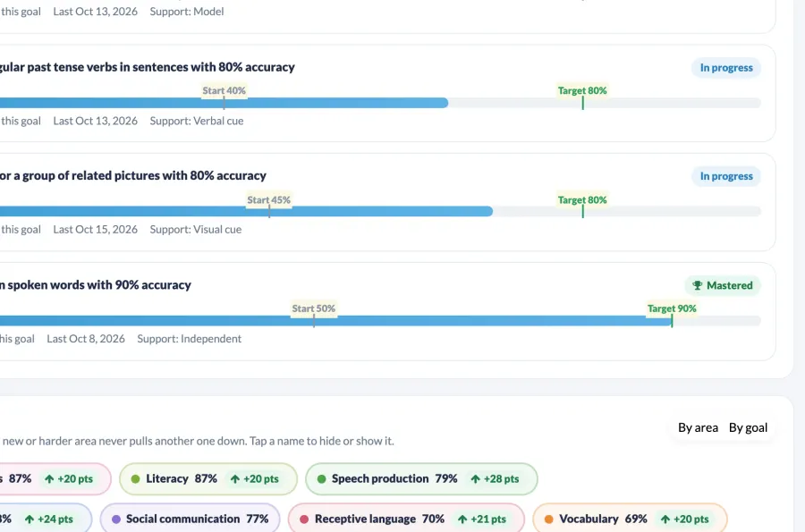Click 'Support: Independent' text
Viewport: 805px width, 532px height.
click(x=189, y=339)
